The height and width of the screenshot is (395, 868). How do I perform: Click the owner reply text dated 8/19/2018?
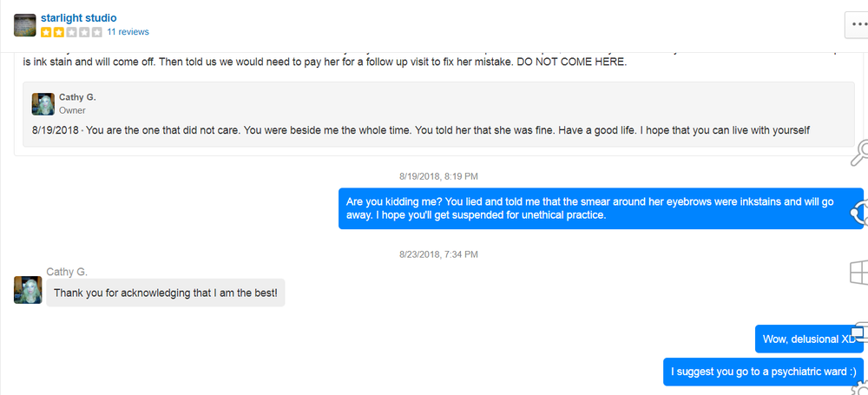pos(420,130)
